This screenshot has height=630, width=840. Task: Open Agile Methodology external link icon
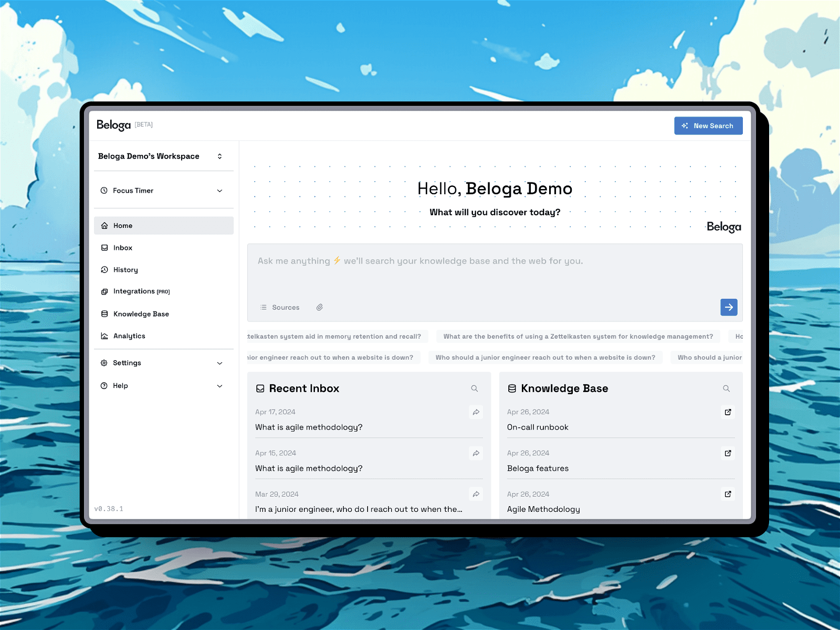pos(728,494)
